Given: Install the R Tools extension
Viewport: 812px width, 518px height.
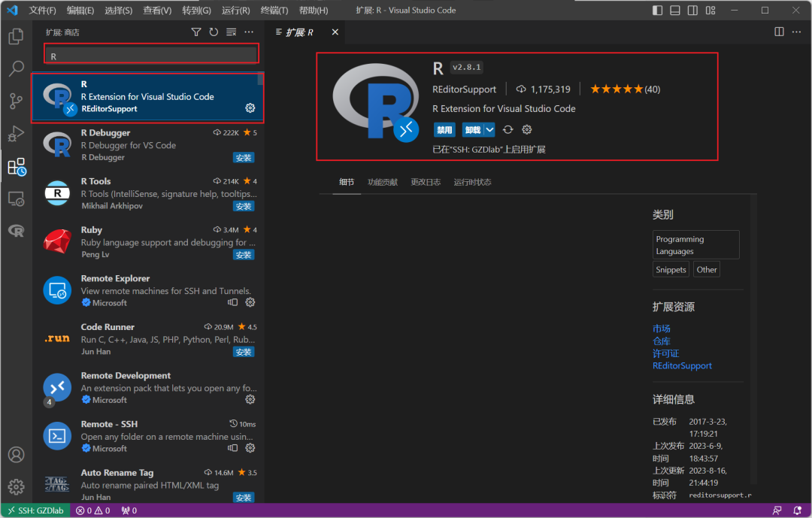Looking at the screenshot, I should (x=244, y=206).
